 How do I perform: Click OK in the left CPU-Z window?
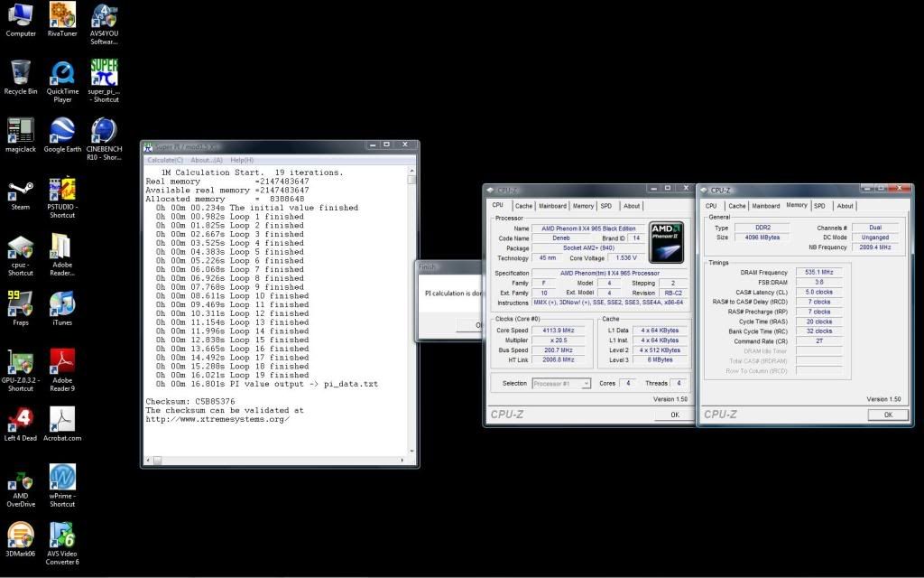(x=674, y=415)
